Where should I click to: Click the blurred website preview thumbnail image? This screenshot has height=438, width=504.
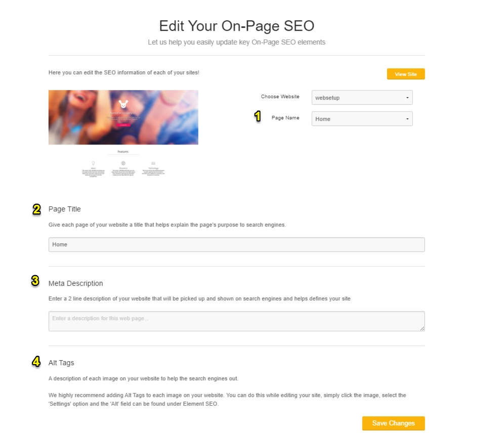(x=123, y=117)
